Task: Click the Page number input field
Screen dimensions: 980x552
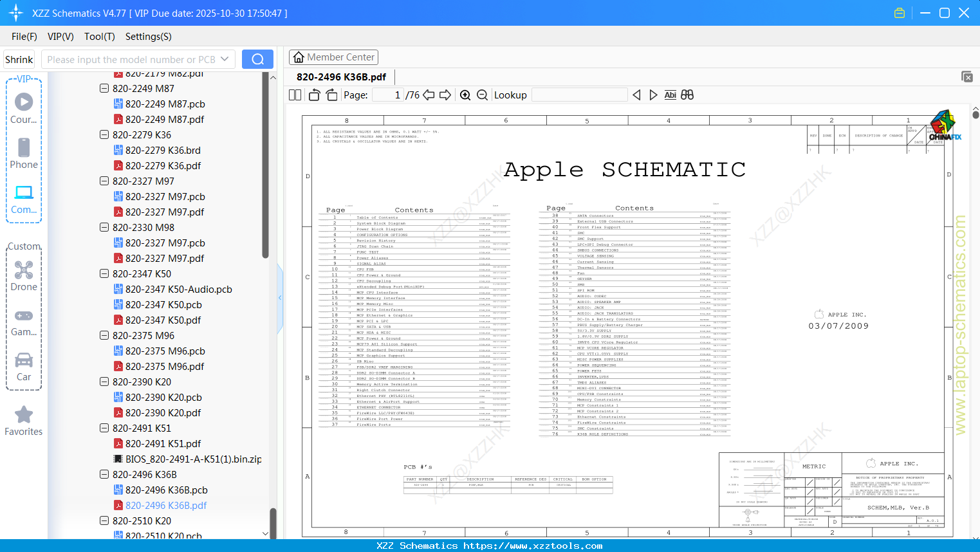Action: pyautogui.click(x=388, y=95)
